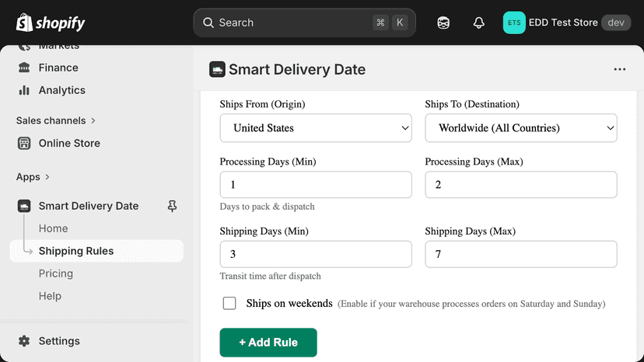The width and height of the screenshot is (644, 362).
Task: Click 'Days to pack & dispatch' hint
Action: [x=267, y=207]
